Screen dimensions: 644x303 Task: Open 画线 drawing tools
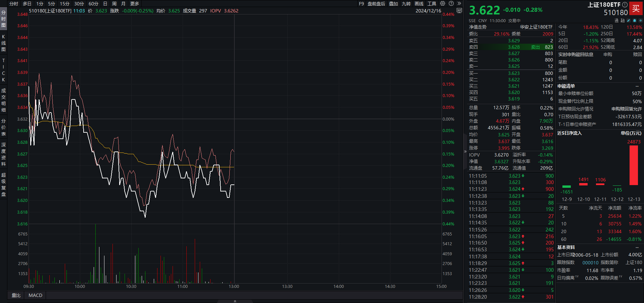coord(419,4)
